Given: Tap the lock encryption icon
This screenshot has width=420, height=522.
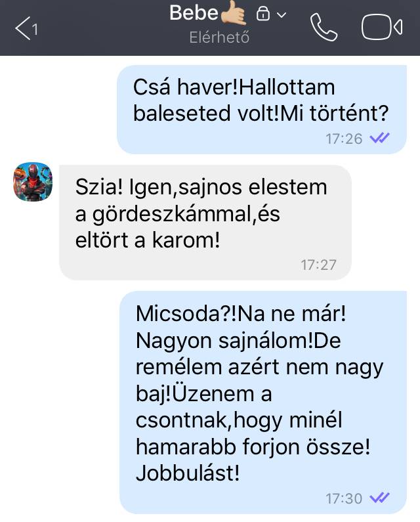Looking at the screenshot, I should [263, 14].
